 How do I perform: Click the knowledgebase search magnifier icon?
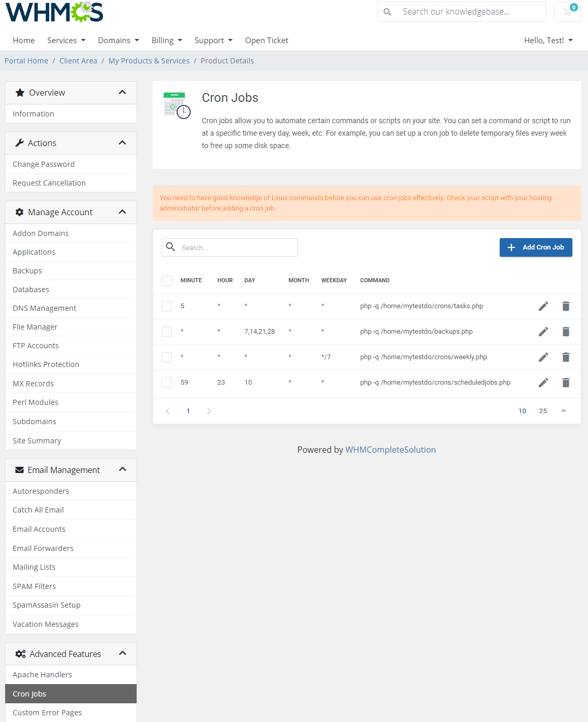(387, 11)
